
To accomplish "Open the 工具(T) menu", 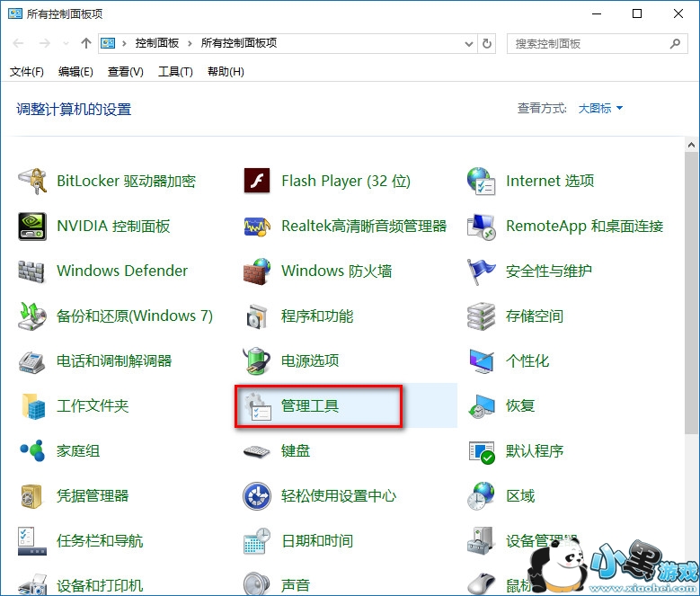I will pyautogui.click(x=175, y=71).
